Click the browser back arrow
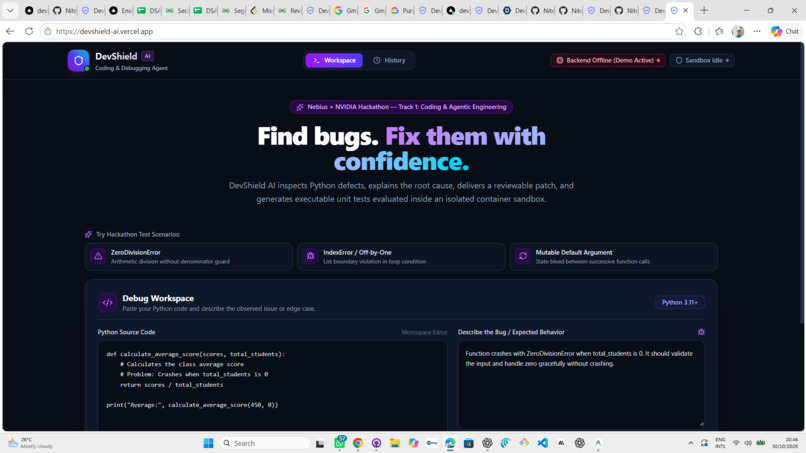Image resolution: width=806 pixels, height=453 pixels. coord(10,31)
